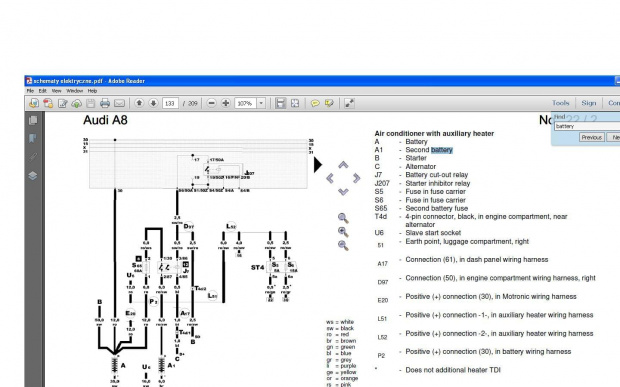Viewport: 620px width, 387px height.
Task: Toggle read mode fullscreen icon
Action: 349,104
